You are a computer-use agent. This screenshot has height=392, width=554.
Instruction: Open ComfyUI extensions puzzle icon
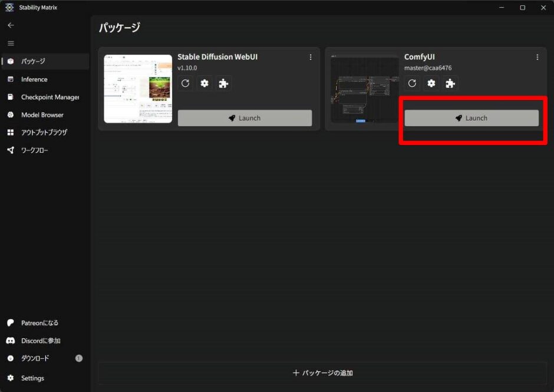coord(450,83)
